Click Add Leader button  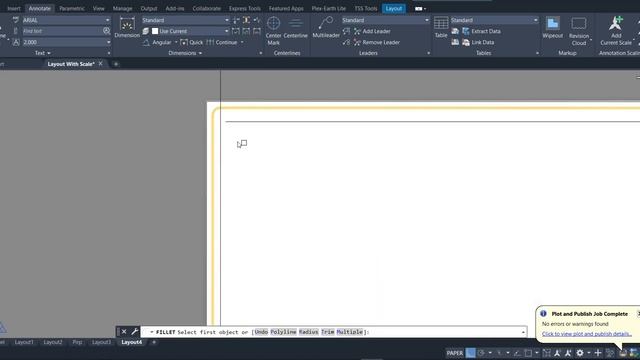click(372, 31)
